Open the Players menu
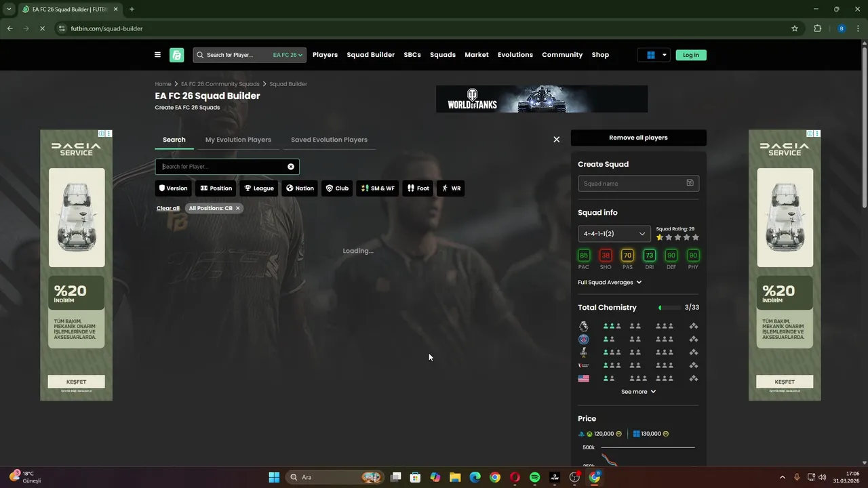 click(325, 55)
